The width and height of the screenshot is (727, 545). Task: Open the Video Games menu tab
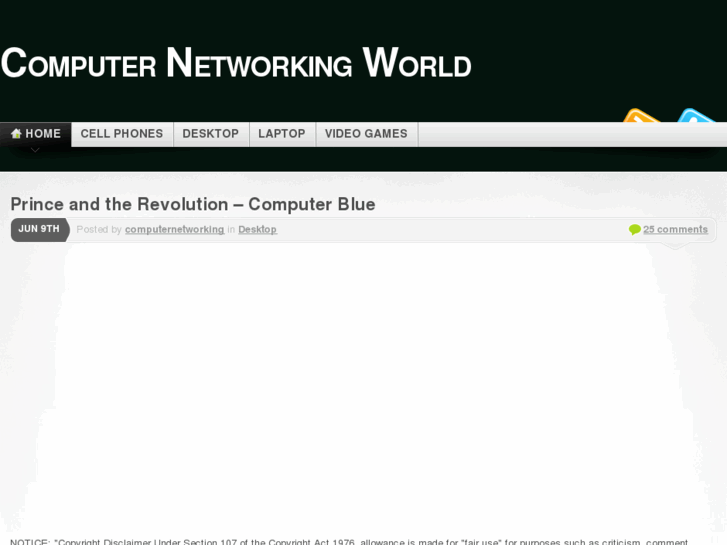point(366,134)
